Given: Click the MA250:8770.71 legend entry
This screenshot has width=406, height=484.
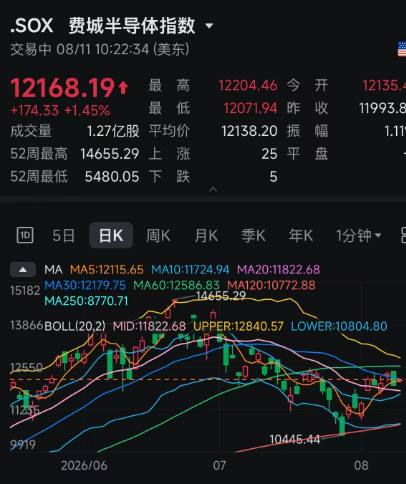Looking at the screenshot, I should (x=86, y=301).
